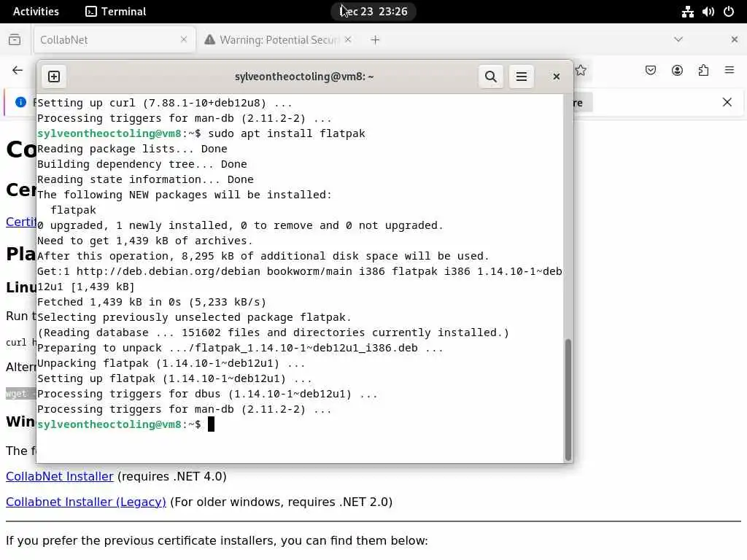Image resolution: width=747 pixels, height=560 pixels.
Task: Click the blue info icon in notification bar
Action: click(20, 102)
